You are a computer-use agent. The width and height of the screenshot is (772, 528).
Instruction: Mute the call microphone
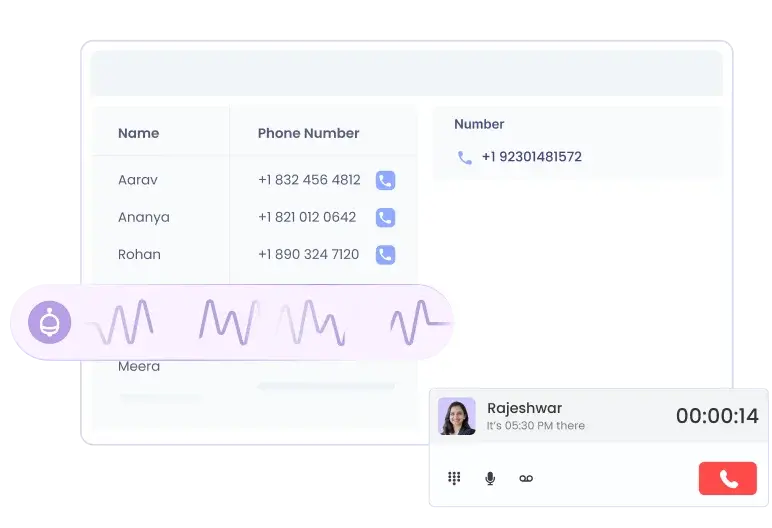[x=490, y=479]
